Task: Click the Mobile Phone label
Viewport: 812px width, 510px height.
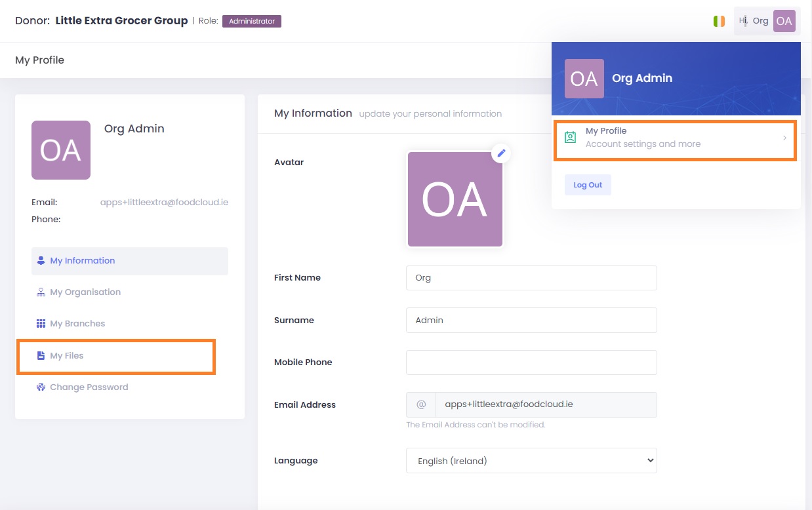Action: tap(303, 362)
